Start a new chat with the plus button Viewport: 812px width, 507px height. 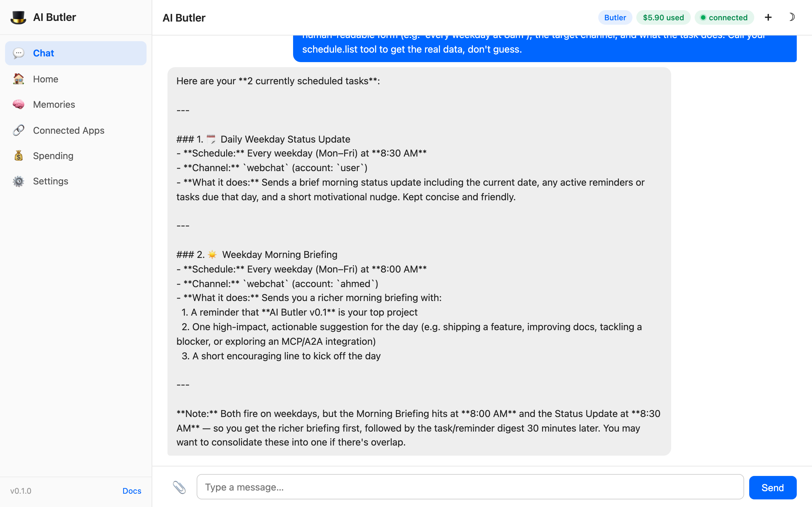point(768,17)
